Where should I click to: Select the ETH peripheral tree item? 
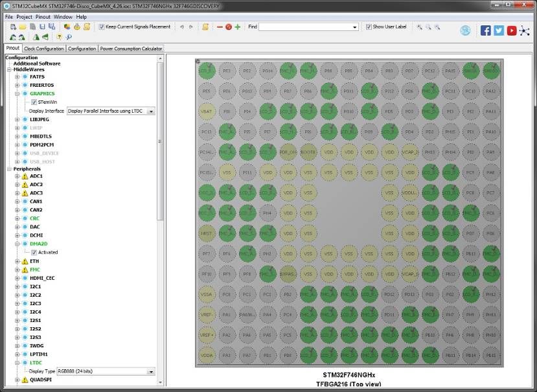click(x=34, y=261)
